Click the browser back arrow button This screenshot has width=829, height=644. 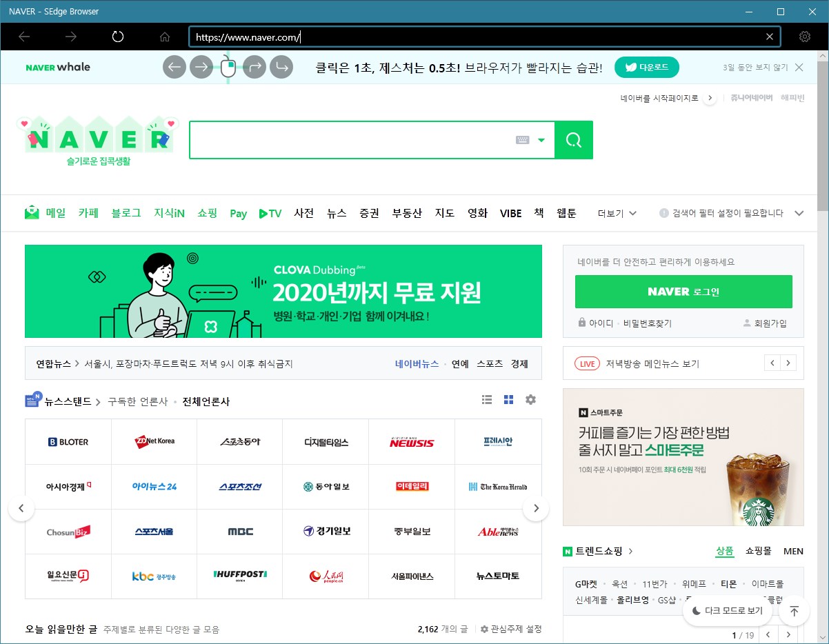[x=24, y=37]
